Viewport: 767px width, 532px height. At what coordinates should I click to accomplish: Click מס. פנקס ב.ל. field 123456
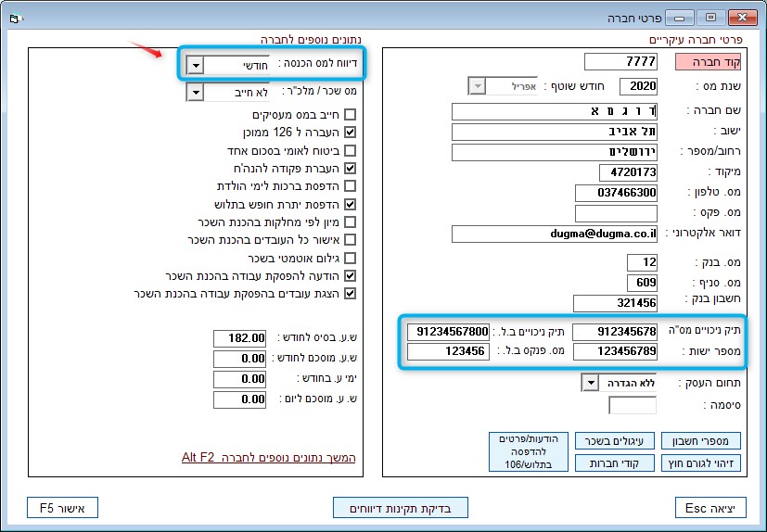pyautogui.click(x=448, y=351)
